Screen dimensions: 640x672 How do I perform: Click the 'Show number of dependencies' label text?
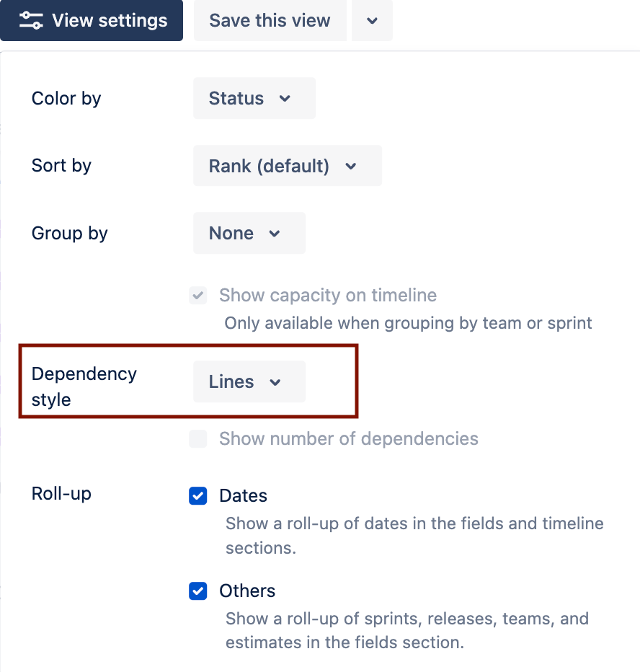(x=349, y=439)
